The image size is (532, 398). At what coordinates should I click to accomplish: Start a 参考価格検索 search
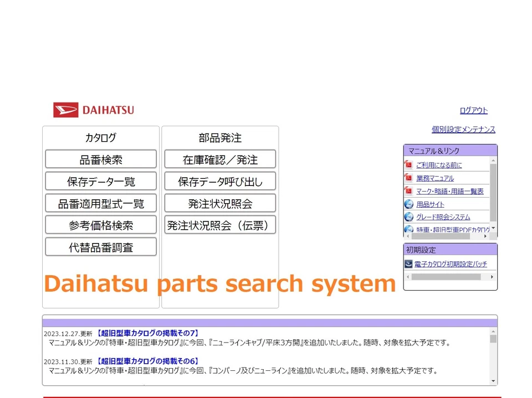[100, 225]
